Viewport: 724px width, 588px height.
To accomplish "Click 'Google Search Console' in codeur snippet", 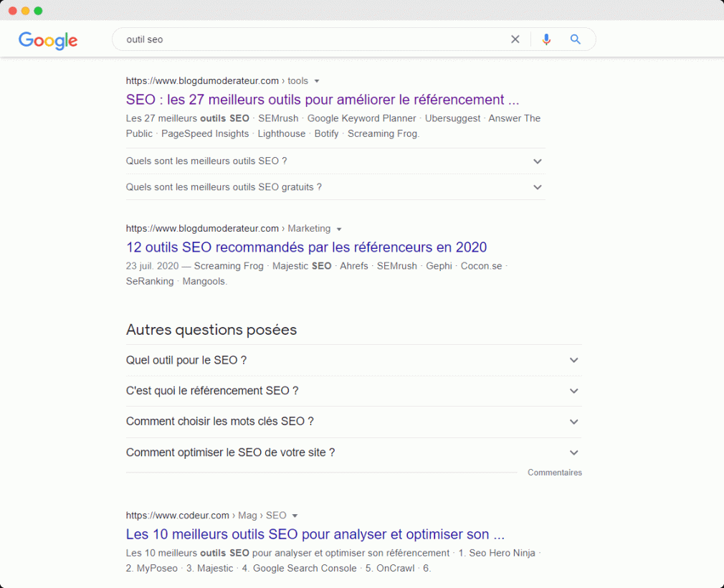I will pos(305,569).
